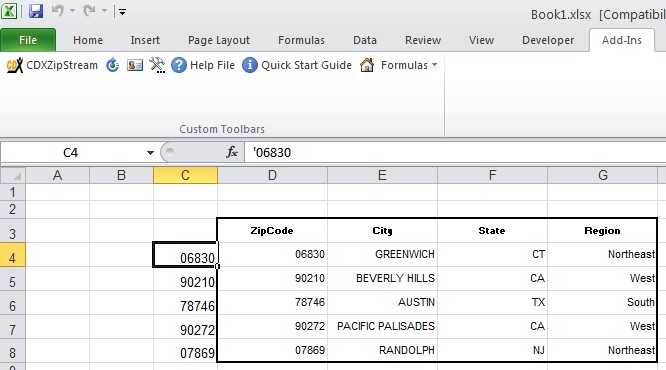Screen dimensions: 666x370
Task: Click the Undo arrow icon
Action: point(57,11)
